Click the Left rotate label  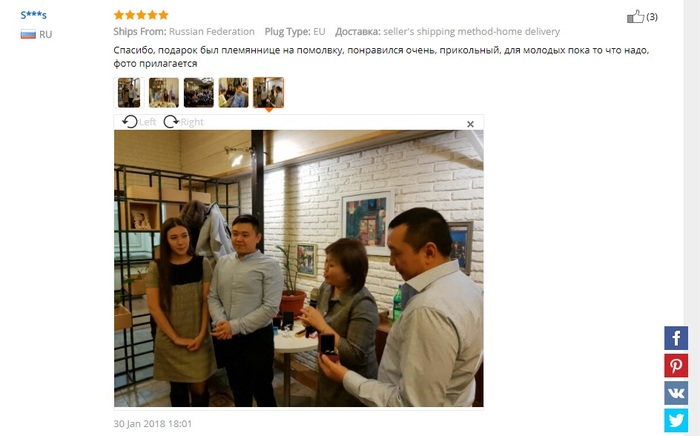tap(147, 122)
